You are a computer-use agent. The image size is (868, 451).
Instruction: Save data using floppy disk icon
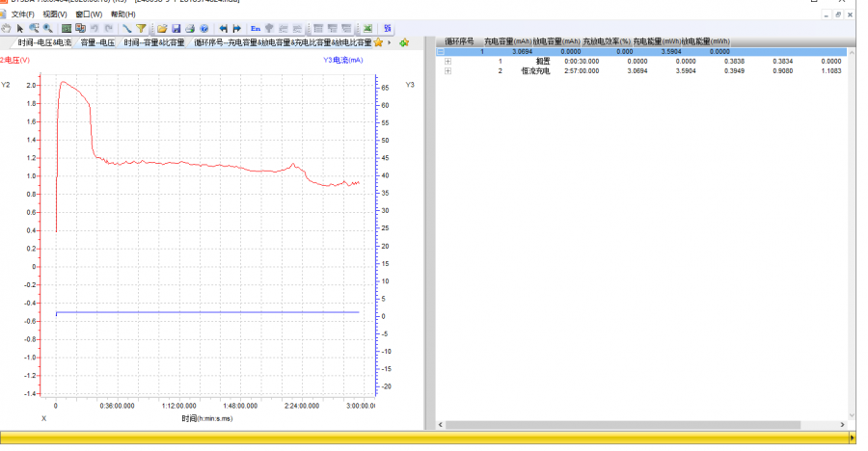click(x=176, y=28)
